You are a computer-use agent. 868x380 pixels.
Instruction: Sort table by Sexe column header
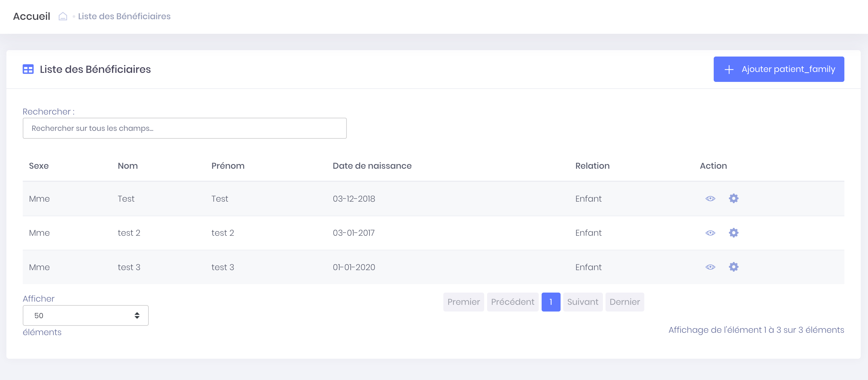pos(39,166)
